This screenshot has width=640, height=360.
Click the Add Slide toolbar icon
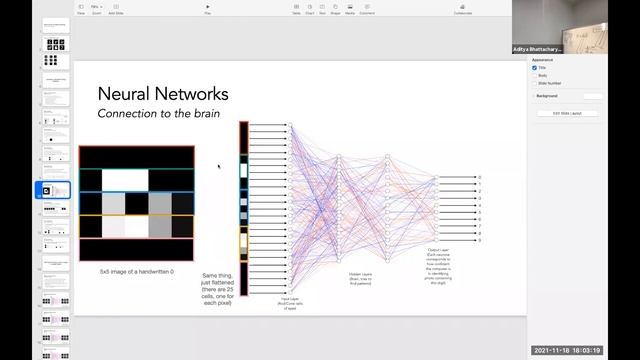click(116, 7)
